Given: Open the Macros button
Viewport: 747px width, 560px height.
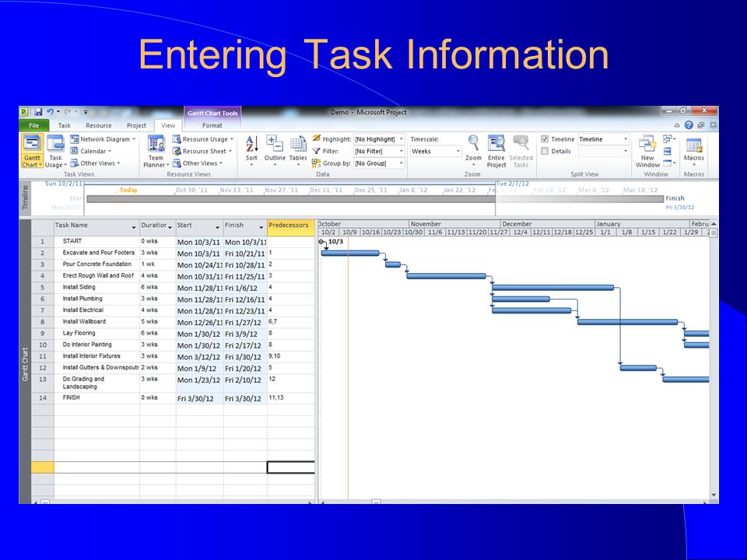Looking at the screenshot, I should click(693, 150).
